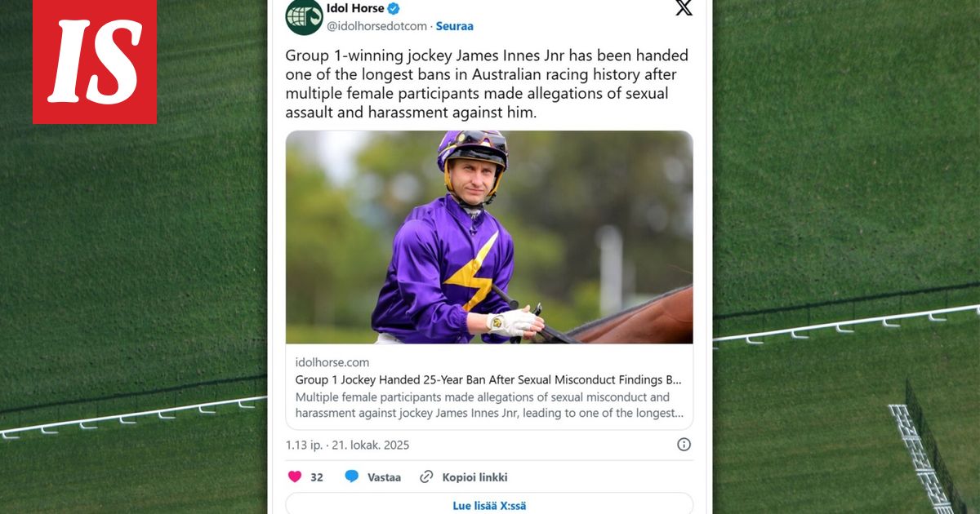Click the IS newspaper logo

pos(94,61)
